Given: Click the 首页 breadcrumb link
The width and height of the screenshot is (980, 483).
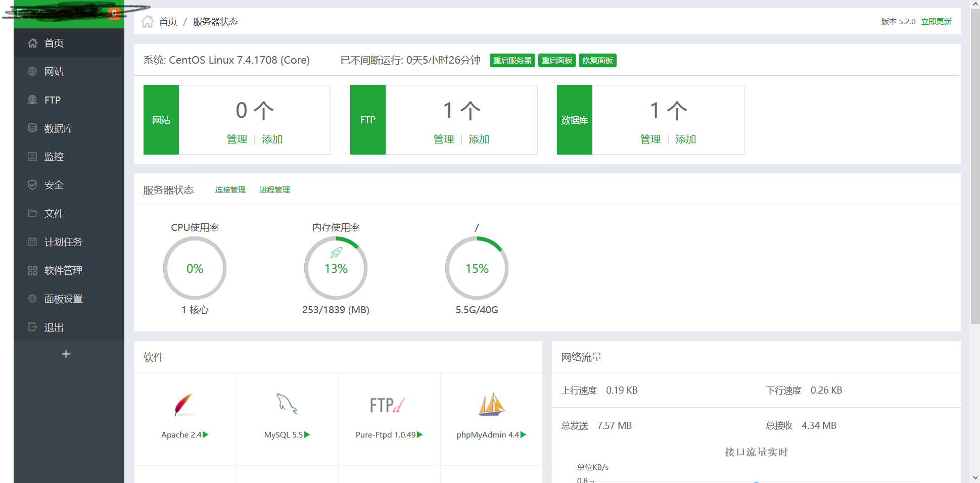Looking at the screenshot, I should pyautogui.click(x=168, y=22).
